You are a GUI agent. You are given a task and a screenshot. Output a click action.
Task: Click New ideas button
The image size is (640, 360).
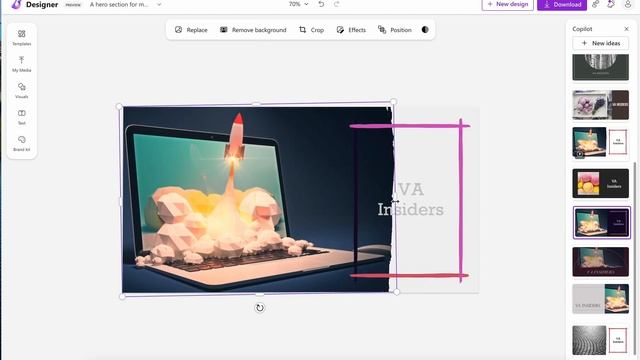click(600, 43)
